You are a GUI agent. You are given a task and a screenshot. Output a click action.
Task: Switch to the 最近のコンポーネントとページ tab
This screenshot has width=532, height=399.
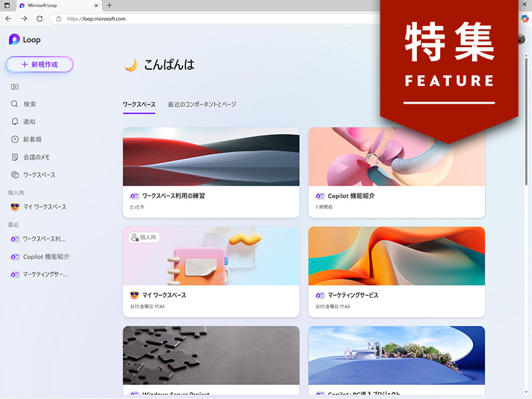(x=201, y=104)
